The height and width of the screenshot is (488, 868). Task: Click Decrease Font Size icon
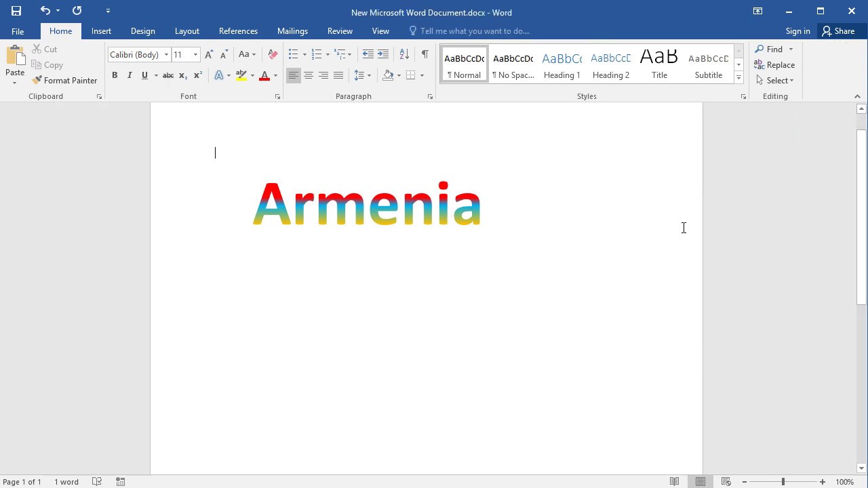[x=223, y=54]
